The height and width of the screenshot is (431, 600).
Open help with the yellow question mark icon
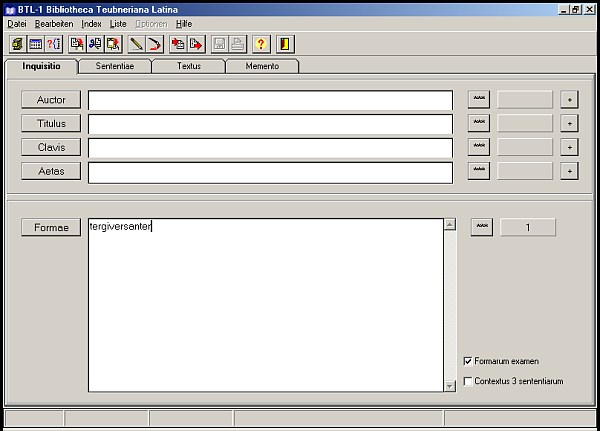(261, 44)
